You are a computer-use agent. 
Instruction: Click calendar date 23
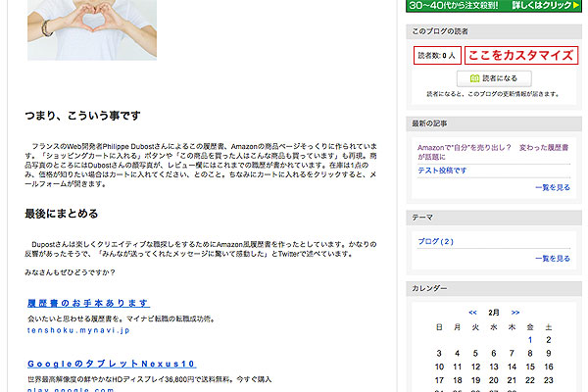coord(549,380)
